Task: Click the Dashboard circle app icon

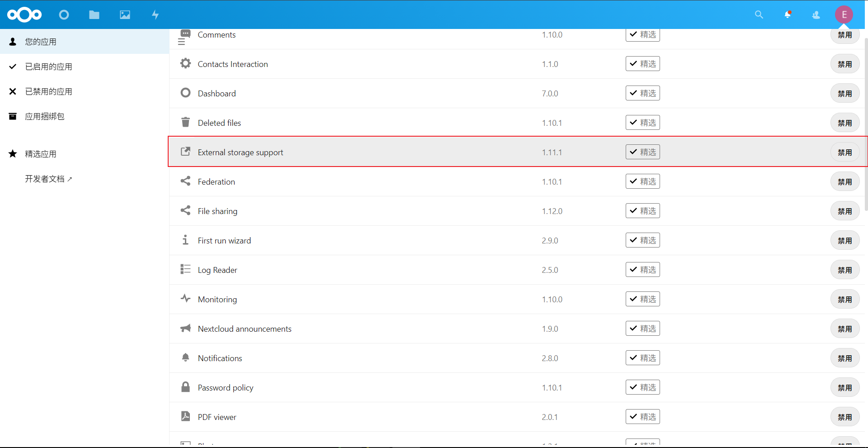Action: (185, 93)
